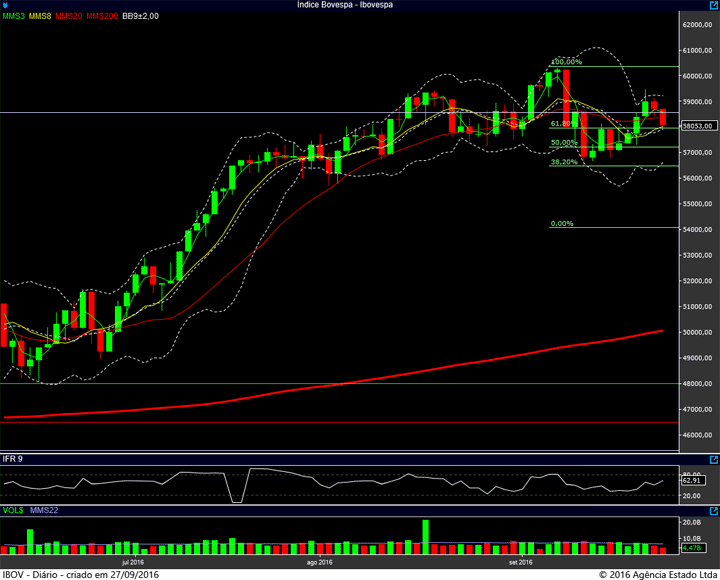
Task: Click the MMS22 volume average label
Action: tap(44, 510)
